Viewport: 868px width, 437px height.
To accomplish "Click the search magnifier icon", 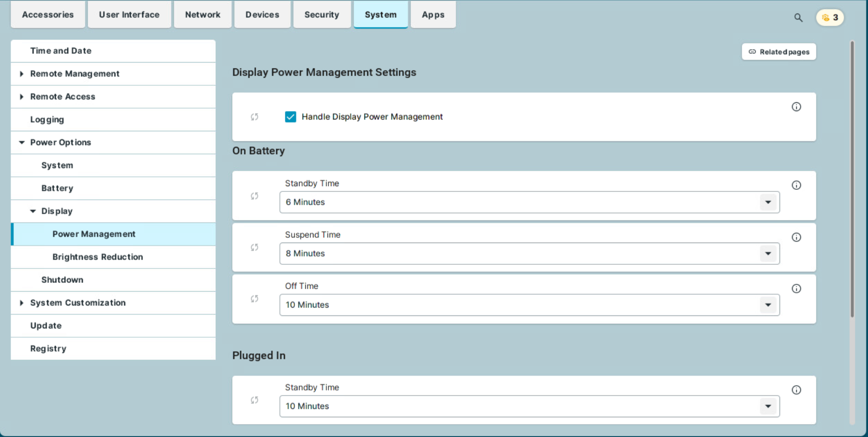I will tap(798, 18).
